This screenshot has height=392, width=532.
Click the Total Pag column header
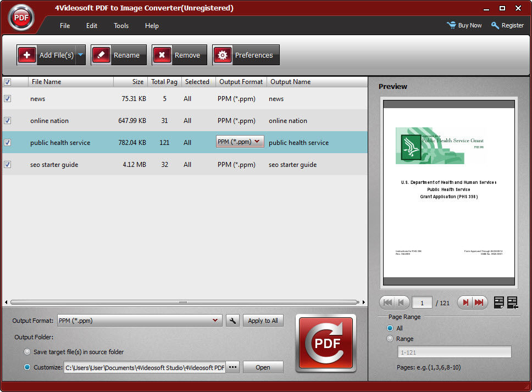164,82
